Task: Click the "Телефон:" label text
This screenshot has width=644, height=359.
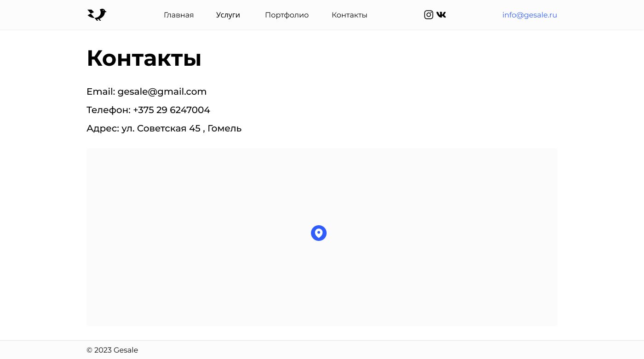Action: point(108,110)
